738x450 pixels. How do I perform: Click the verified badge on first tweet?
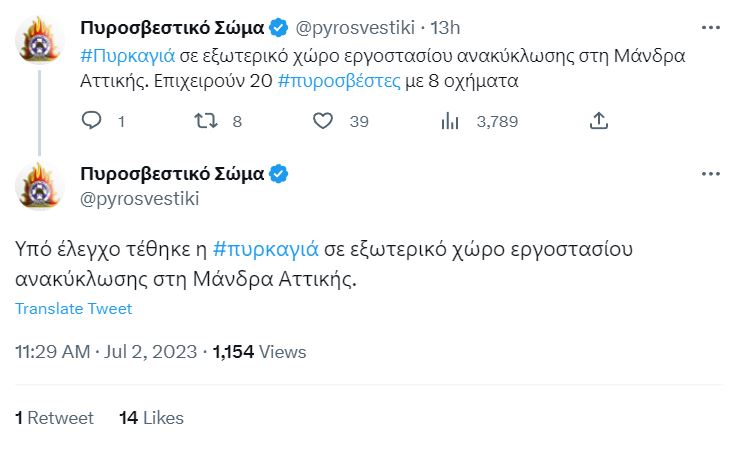click(x=280, y=26)
